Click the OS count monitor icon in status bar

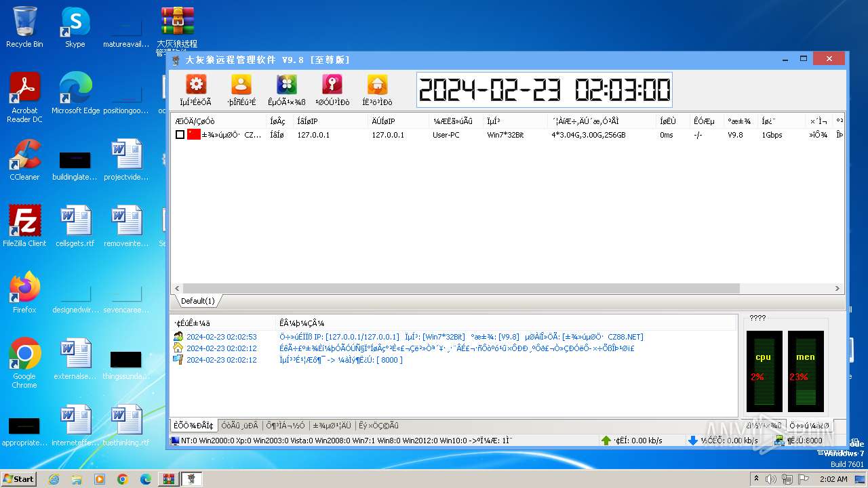click(x=175, y=441)
